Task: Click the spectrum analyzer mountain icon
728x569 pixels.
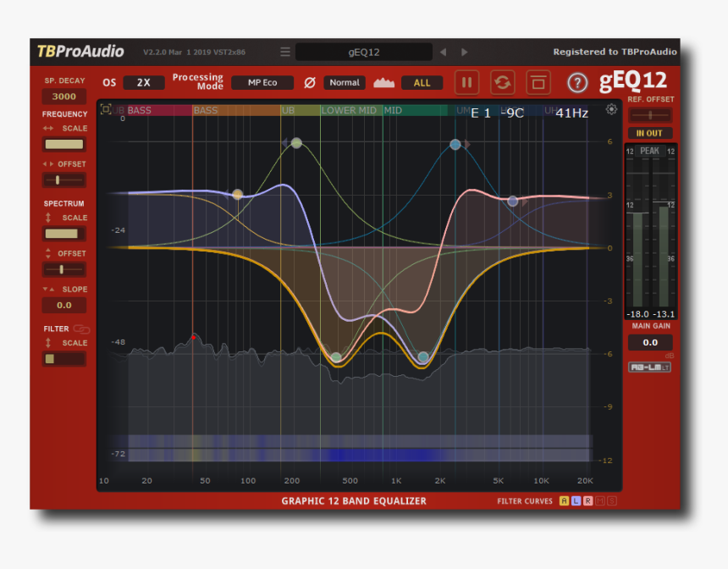Action: click(x=384, y=83)
